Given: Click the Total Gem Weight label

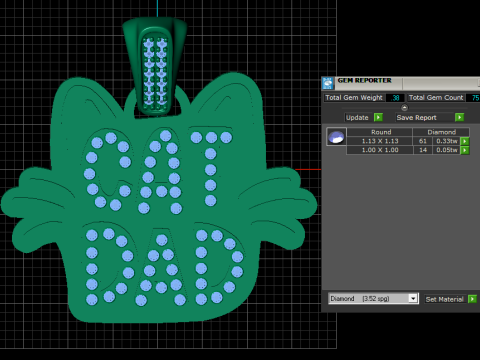Looking at the screenshot, I should coord(354,98).
